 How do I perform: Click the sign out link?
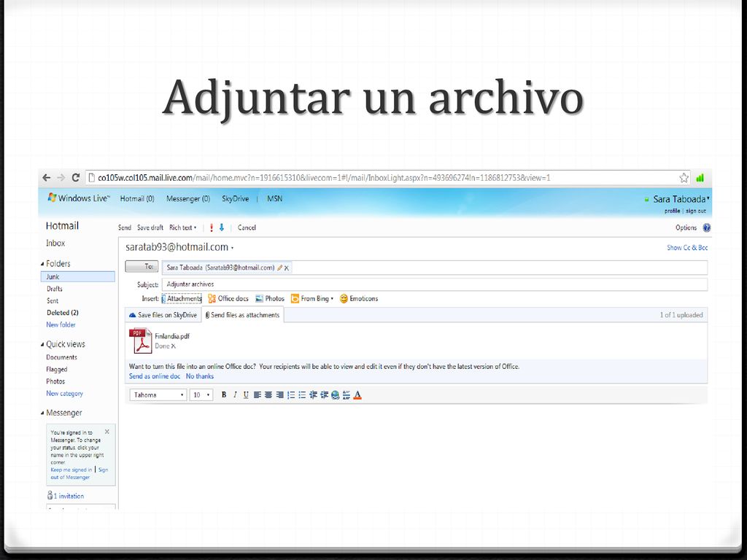tap(696, 211)
